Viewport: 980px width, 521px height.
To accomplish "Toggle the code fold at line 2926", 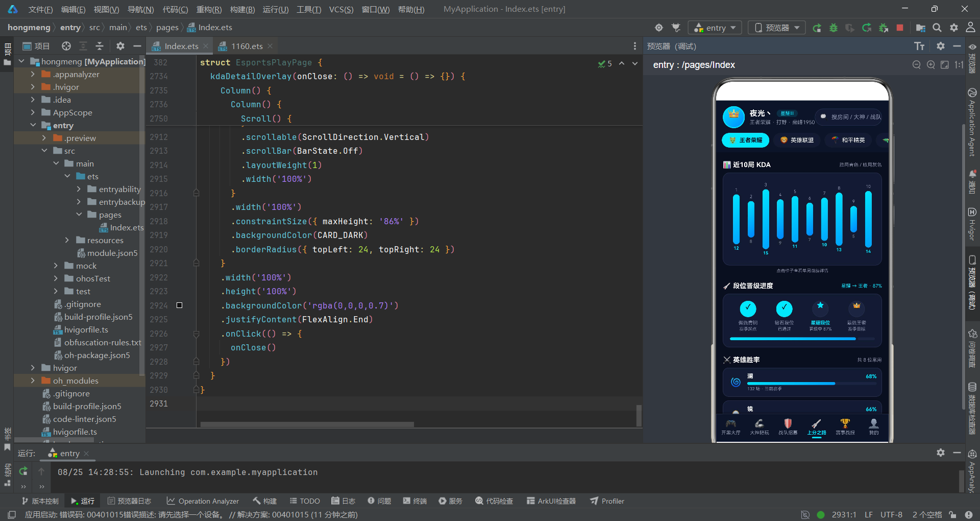I will point(196,334).
